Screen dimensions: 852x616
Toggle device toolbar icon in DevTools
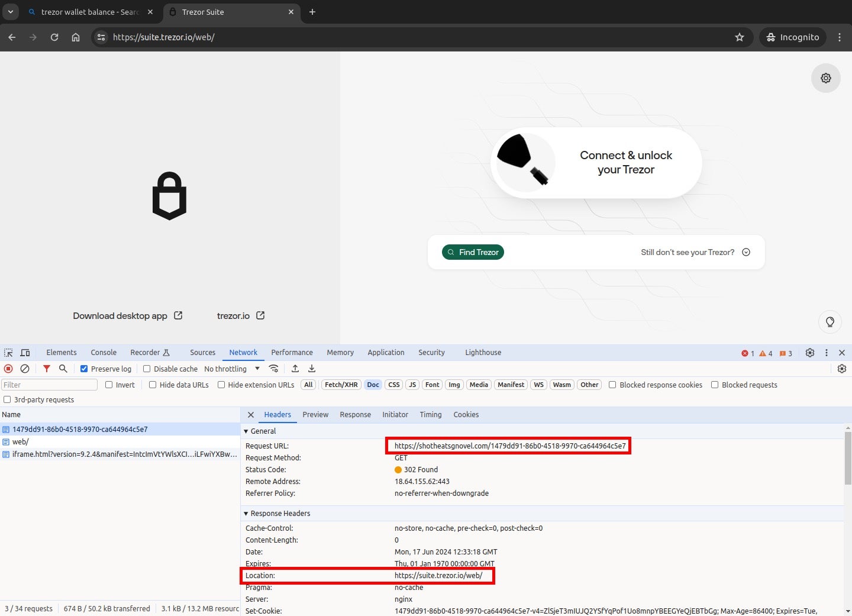click(x=25, y=353)
